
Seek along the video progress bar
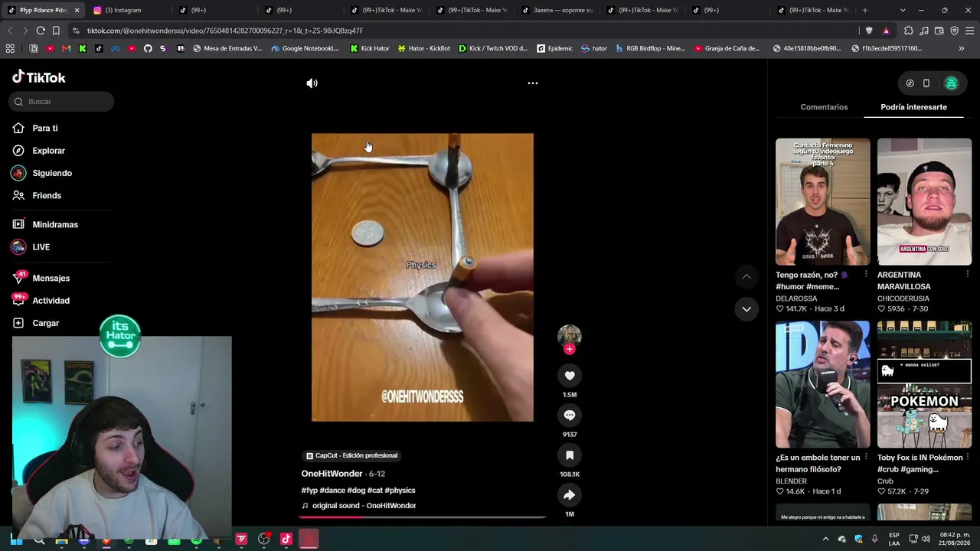click(x=422, y=517)
